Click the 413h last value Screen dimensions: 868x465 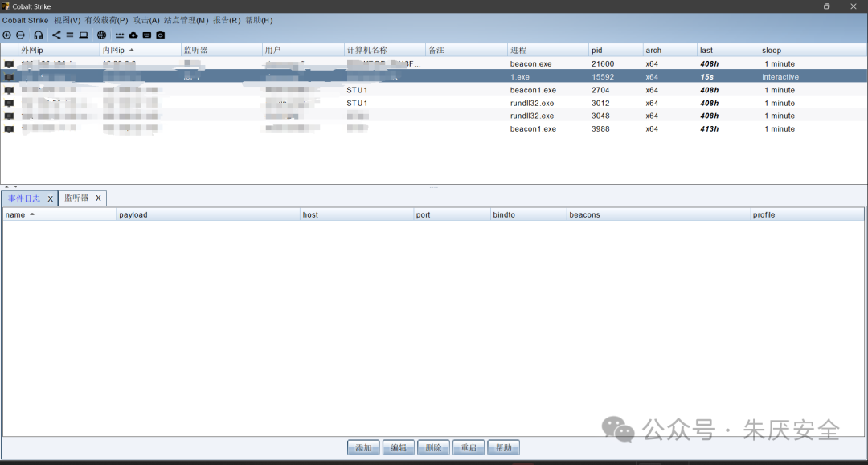point(709,129)
